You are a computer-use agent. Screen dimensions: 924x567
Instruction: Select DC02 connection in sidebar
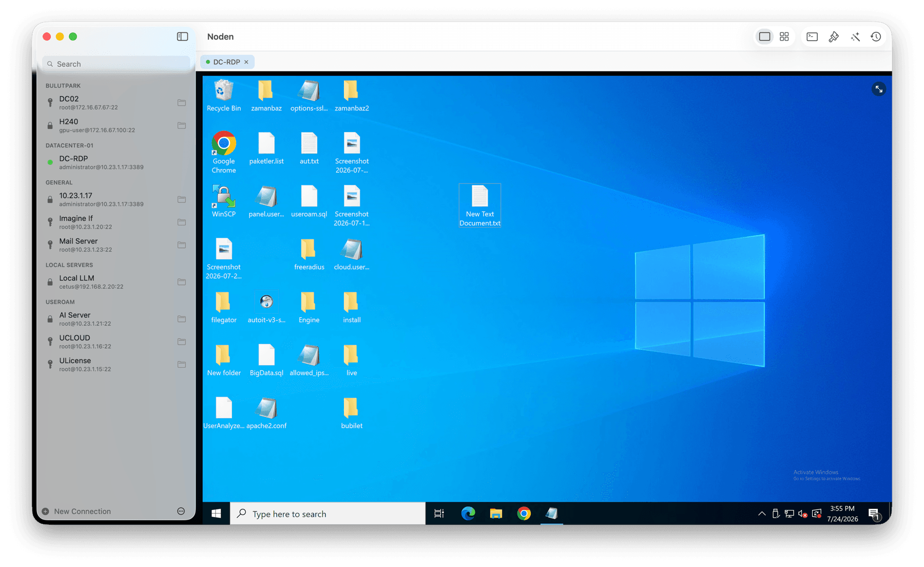coord(116,103)
